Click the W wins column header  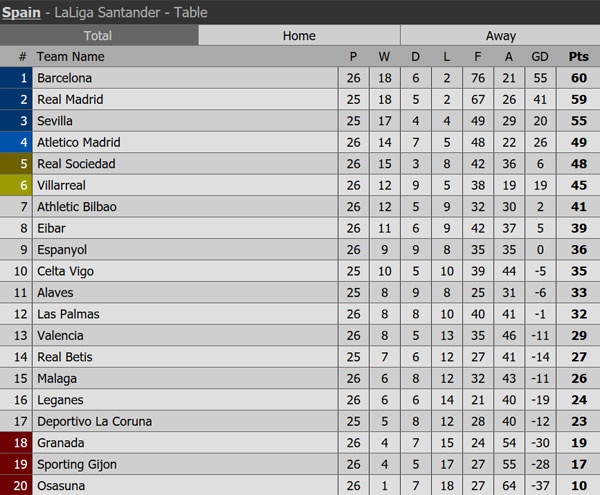point(385,57)
